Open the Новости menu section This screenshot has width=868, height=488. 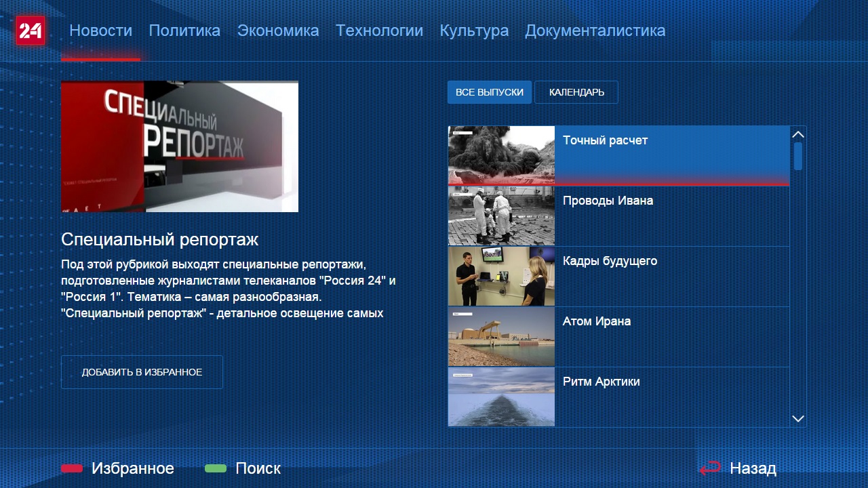click(100, 30)
